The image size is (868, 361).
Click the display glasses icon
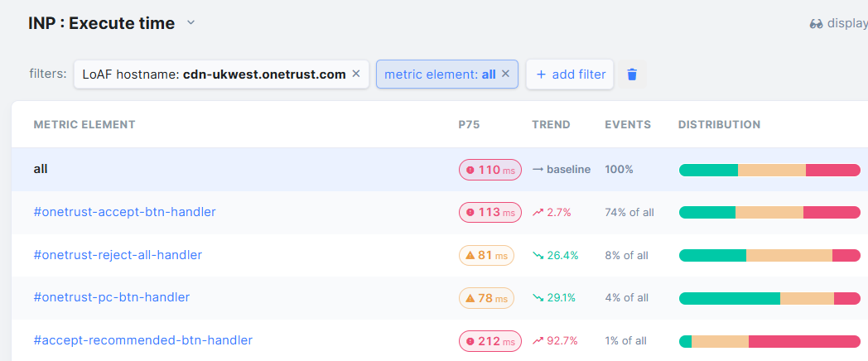pyautogui.click(x=816, y=24)
